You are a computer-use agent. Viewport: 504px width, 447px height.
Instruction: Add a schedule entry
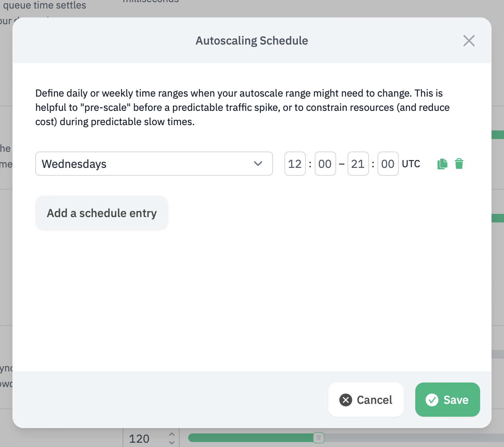click(x=102, y=213)
